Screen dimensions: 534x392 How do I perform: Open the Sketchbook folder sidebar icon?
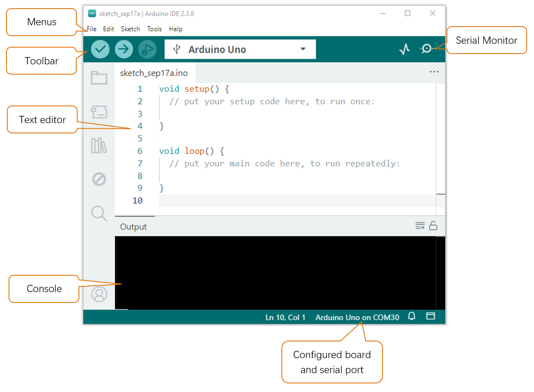(x=99, y=78)
